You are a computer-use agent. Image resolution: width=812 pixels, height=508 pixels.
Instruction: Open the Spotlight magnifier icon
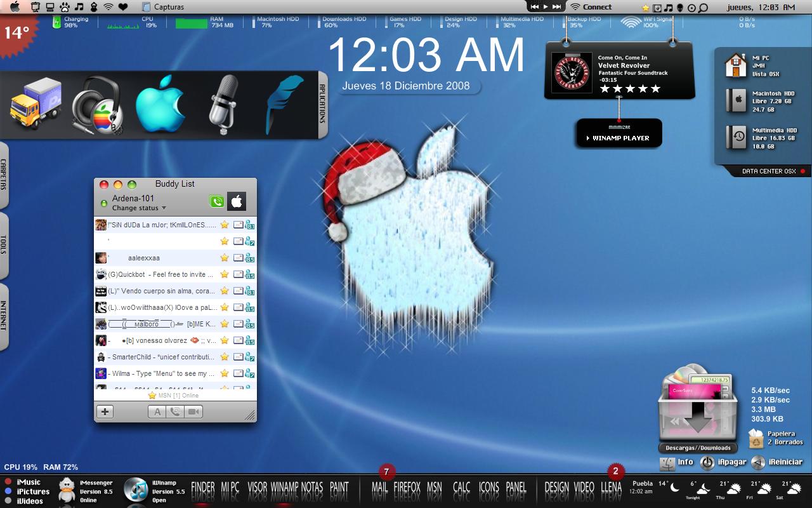click(x=703, y=8)
